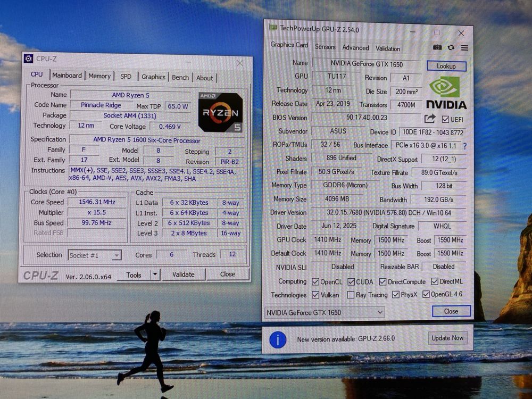Click the blue info icon in update bar
Screen dimensions: 532x399
click(x=278, y=339)
